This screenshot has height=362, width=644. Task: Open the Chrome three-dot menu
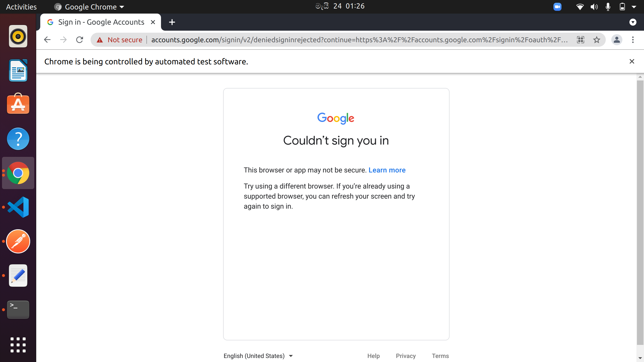633,40
